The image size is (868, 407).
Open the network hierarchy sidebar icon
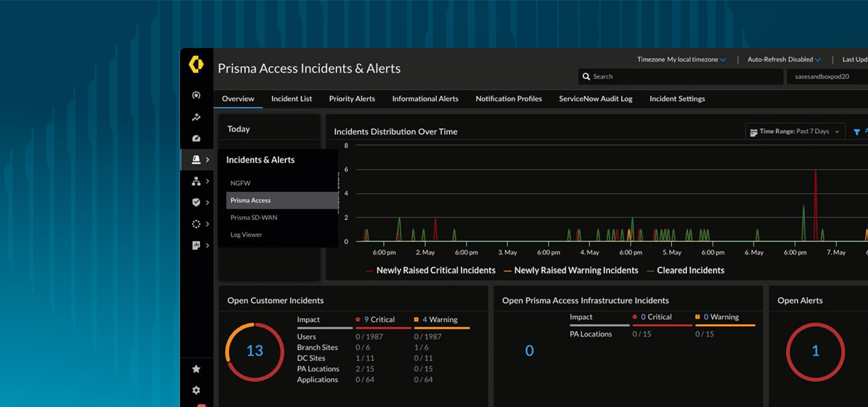196,181
